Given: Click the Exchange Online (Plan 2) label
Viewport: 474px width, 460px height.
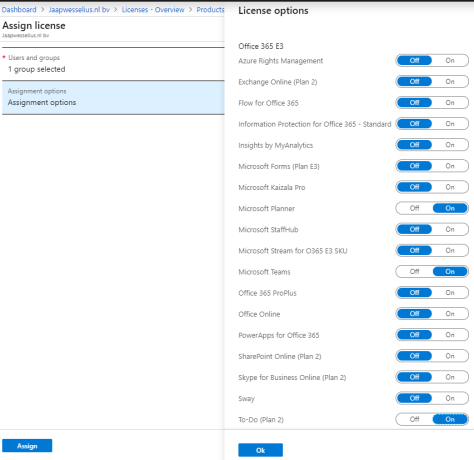Looking at the screenshot, I should [x=278, y=82].
